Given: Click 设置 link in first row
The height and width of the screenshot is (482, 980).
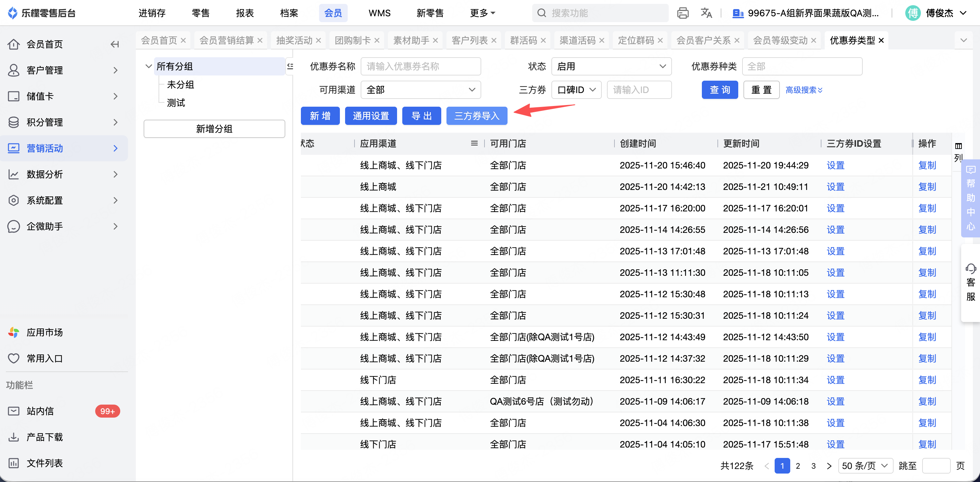Looking at the screenshot, I should coord(835,165).
